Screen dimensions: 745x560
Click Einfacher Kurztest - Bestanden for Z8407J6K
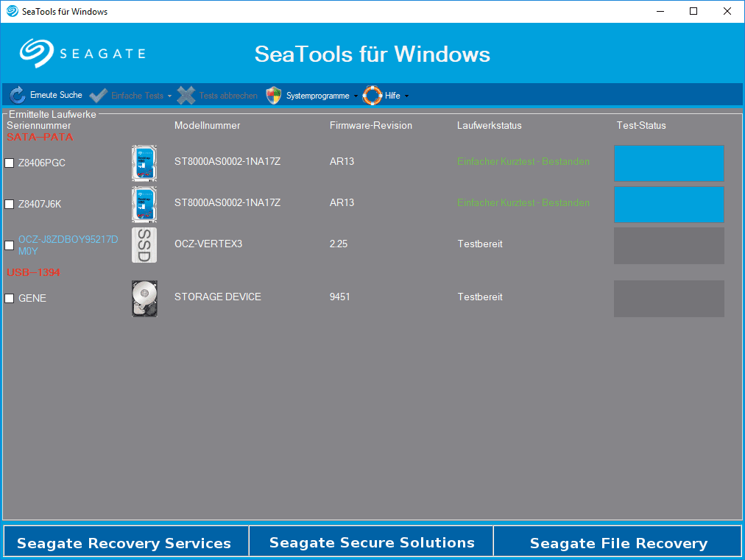coord(523,203)
